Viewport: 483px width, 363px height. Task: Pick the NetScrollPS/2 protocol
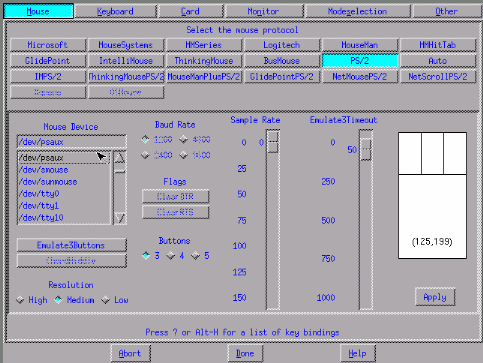coord(438,77)
